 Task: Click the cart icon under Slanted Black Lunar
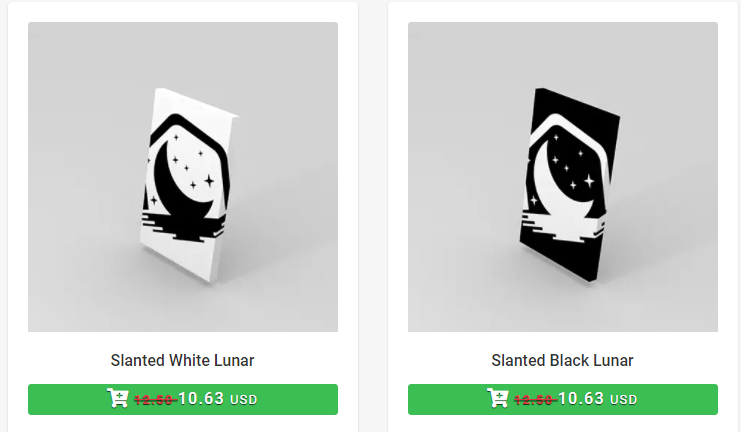coord(498,398)
